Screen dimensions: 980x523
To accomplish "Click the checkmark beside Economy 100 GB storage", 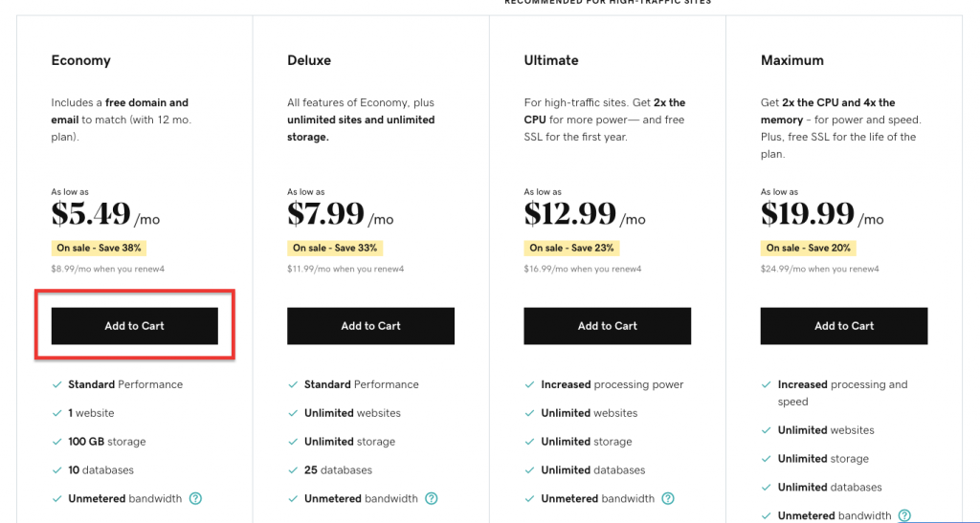I will click(56, 442).
